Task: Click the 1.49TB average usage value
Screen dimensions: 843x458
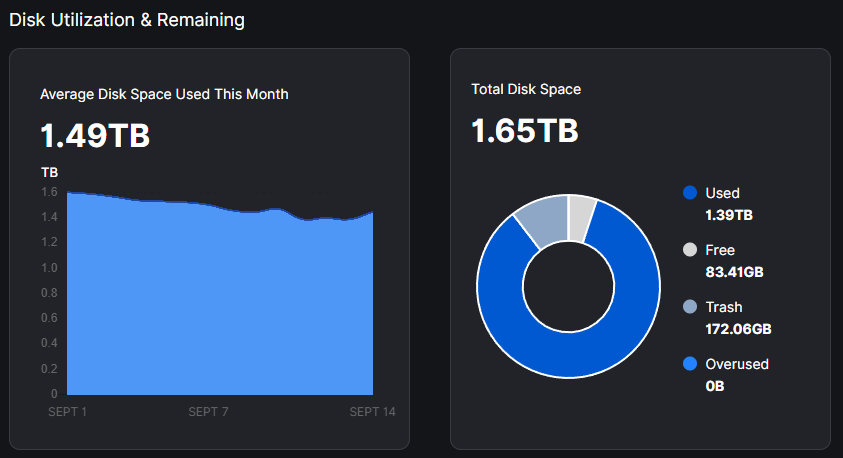Action: [x=95, y=135]
